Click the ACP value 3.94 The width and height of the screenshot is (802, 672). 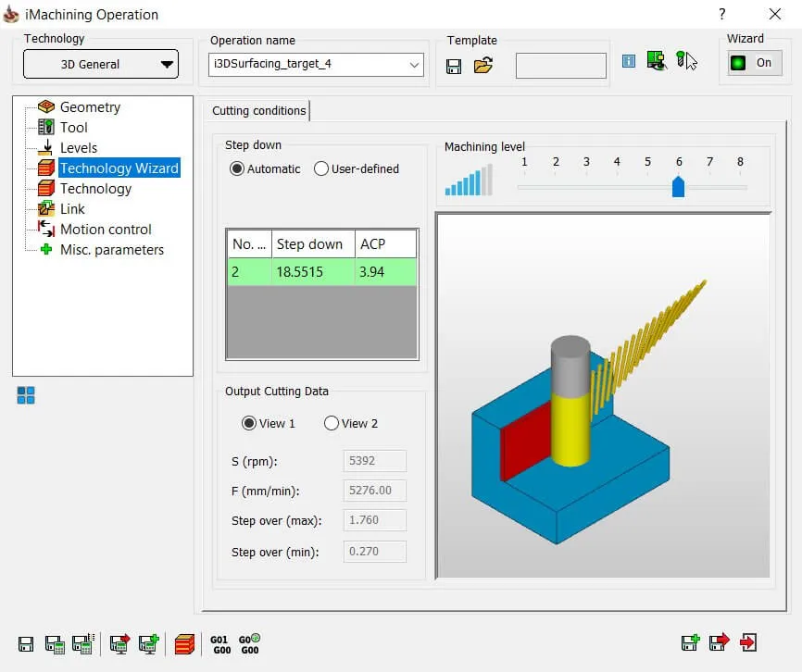(385, 272)
